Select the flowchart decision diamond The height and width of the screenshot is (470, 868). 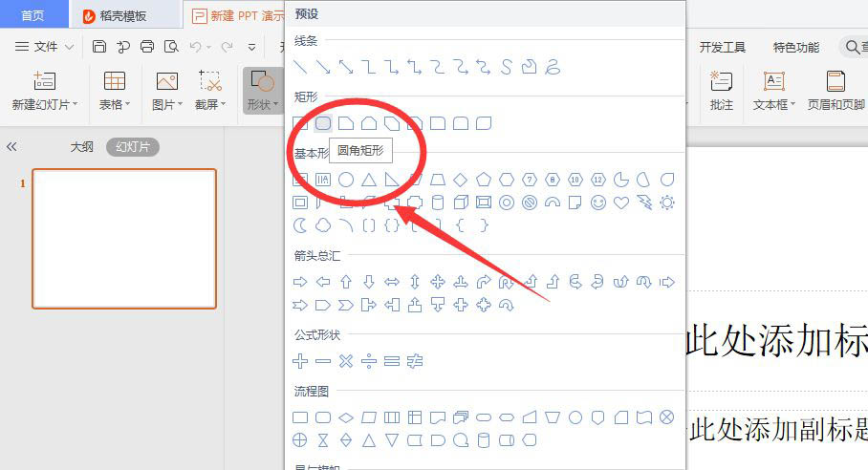346,417
